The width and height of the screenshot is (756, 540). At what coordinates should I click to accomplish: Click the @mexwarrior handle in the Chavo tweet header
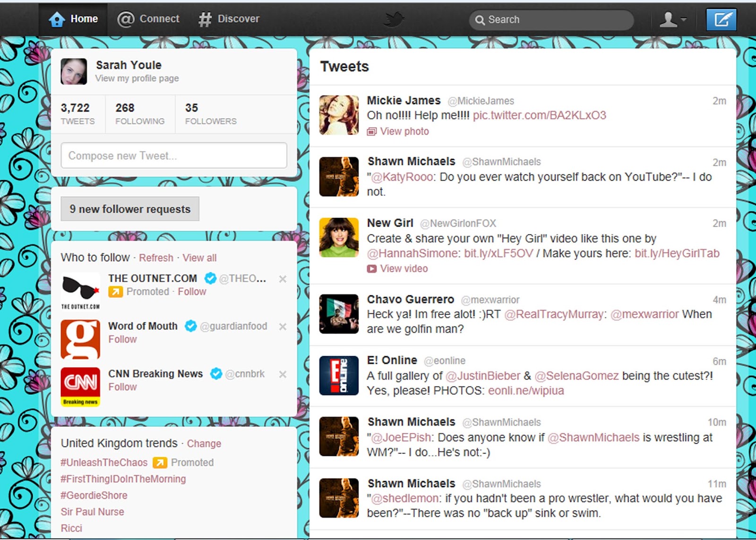(490, 300)
